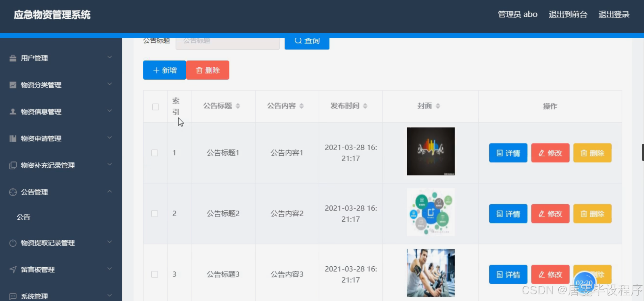This screenshot has width=644, height=301.
Task: Open 详情 for 公告标题2
Action: (x=508, y=214)
